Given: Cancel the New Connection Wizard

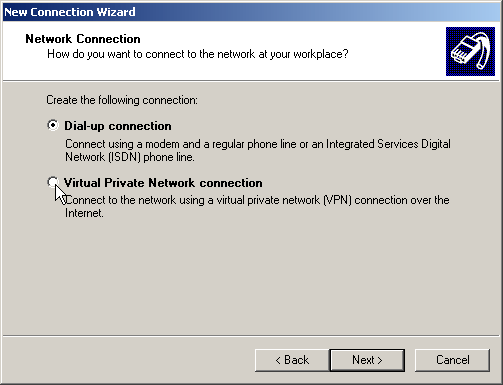Looking at the screenshot, I should pos(453,360).
